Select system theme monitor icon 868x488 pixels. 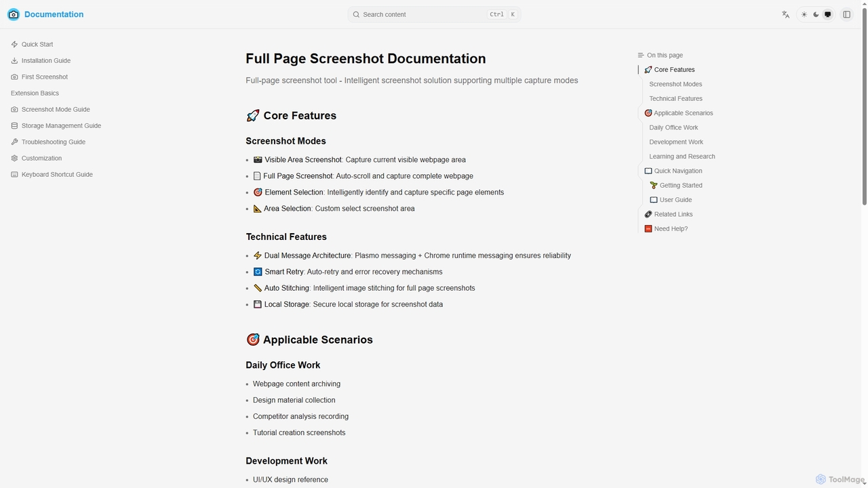pyautogui.click(x=827, y=14)
